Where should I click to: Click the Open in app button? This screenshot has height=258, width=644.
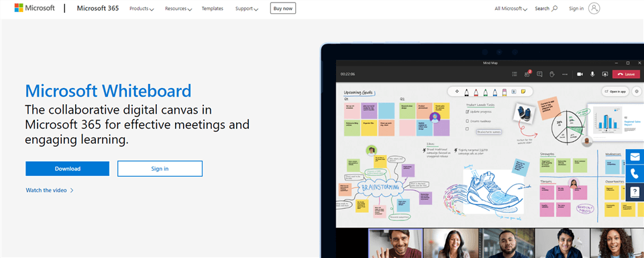615,91
